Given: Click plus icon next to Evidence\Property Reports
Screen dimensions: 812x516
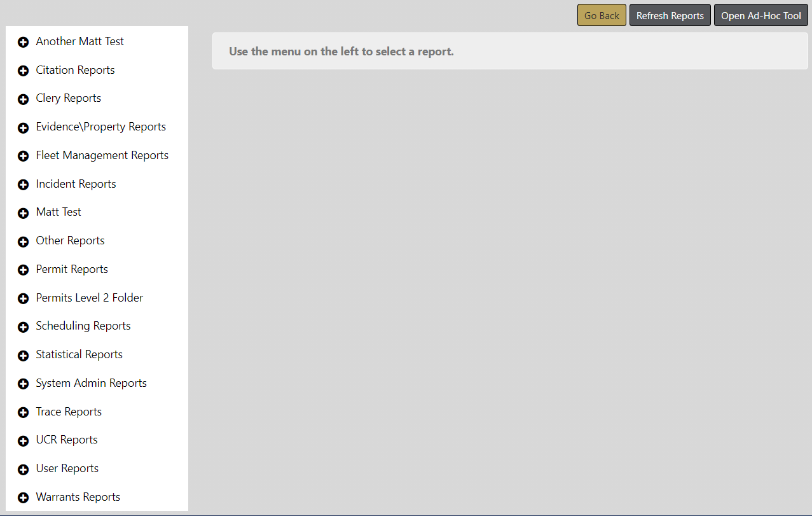Looking at the screenshot, I should pyautogui.click(x=24, y=128).
